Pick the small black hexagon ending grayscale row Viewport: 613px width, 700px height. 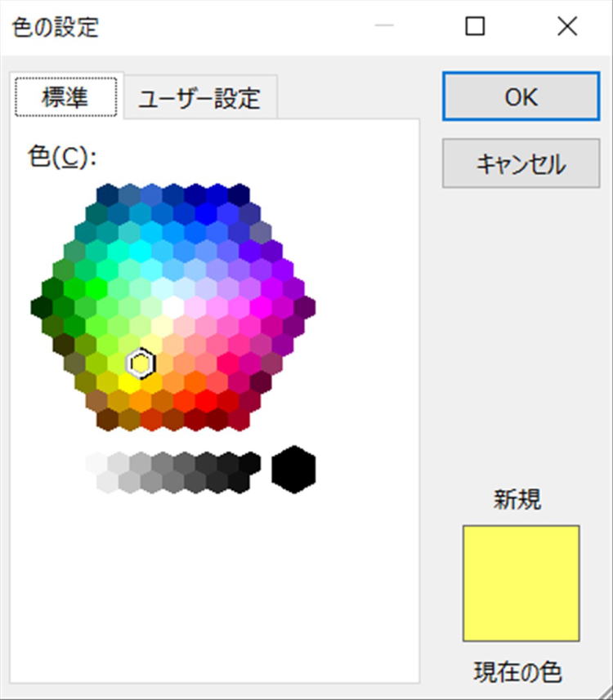250,464
